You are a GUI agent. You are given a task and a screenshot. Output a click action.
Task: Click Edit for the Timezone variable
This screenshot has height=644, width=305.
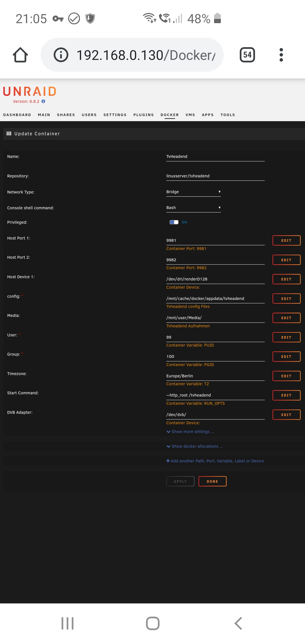[286, 376]
